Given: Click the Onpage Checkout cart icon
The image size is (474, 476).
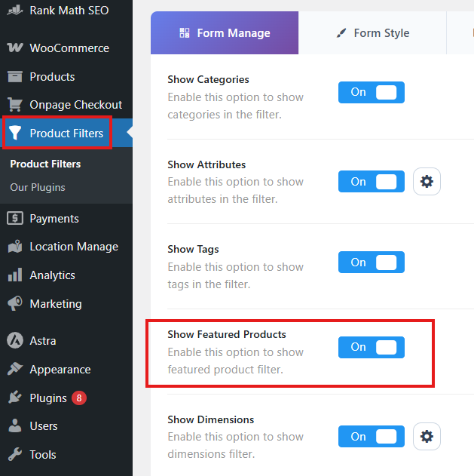Looking at the screenshot, I should [x=15, y=105].
